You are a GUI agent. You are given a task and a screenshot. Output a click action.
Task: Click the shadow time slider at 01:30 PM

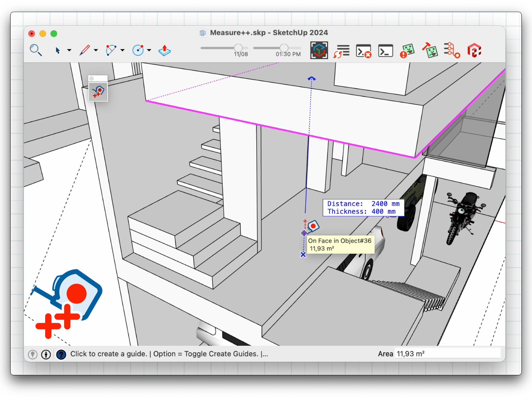click(x=284, y=48)
